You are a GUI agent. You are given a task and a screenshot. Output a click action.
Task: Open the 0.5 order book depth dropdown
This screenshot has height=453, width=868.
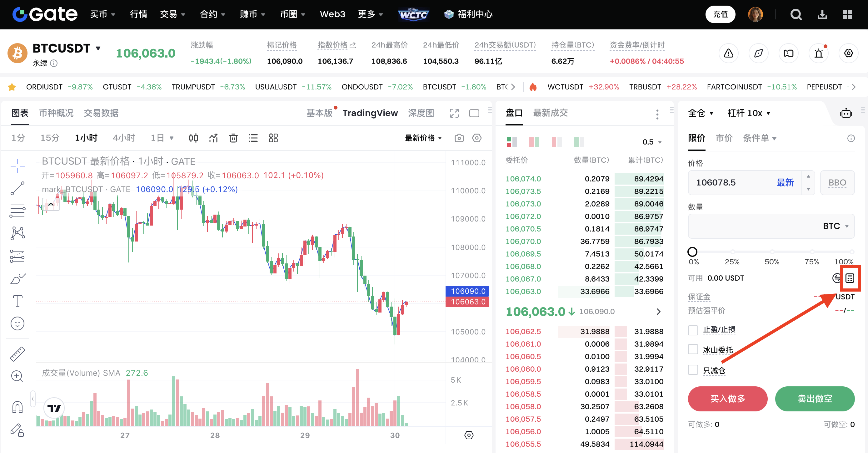[x=652, y=142]
